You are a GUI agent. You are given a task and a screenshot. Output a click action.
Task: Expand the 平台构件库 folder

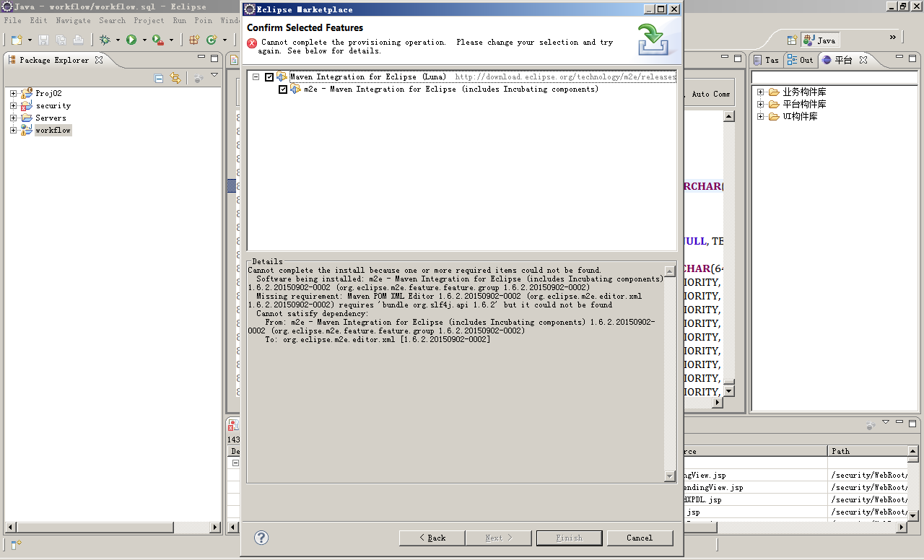(x=760, y=104)
